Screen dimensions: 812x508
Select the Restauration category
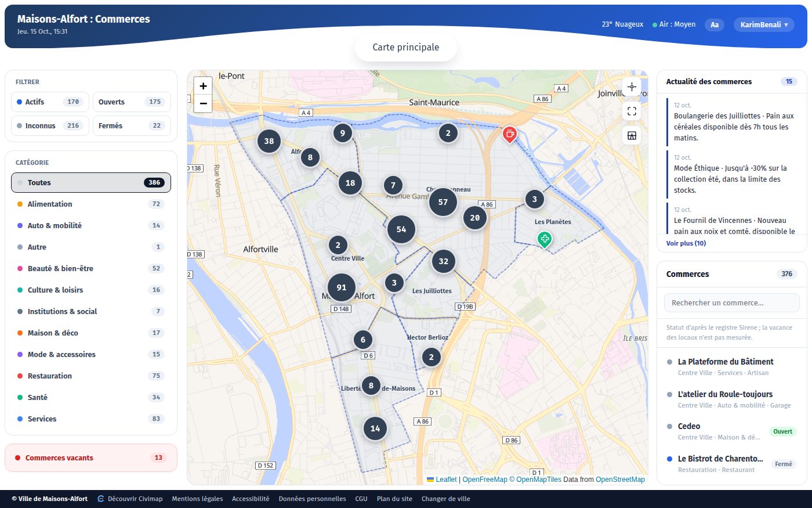(91, 376)
